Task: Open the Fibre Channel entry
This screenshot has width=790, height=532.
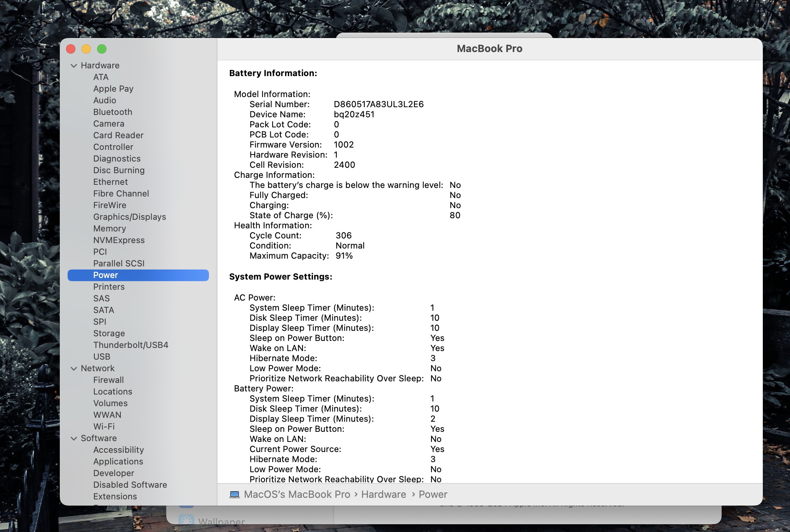Action: tap(121, 193)
